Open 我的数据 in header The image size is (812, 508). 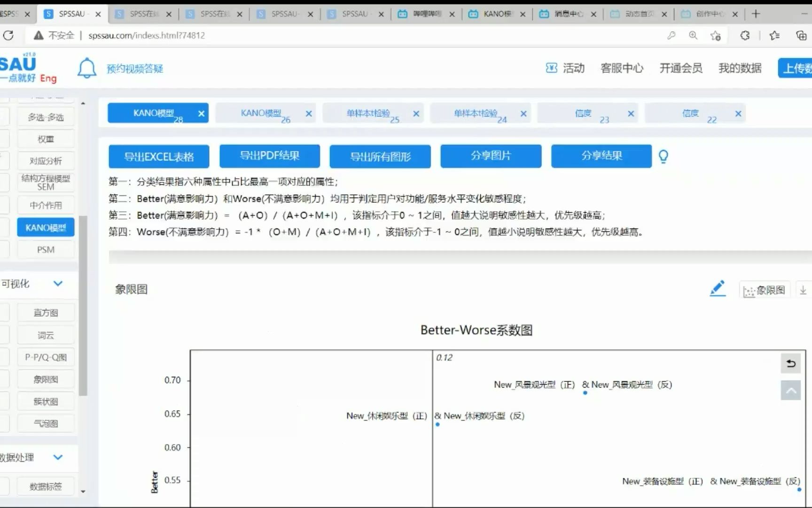point(740,68)
